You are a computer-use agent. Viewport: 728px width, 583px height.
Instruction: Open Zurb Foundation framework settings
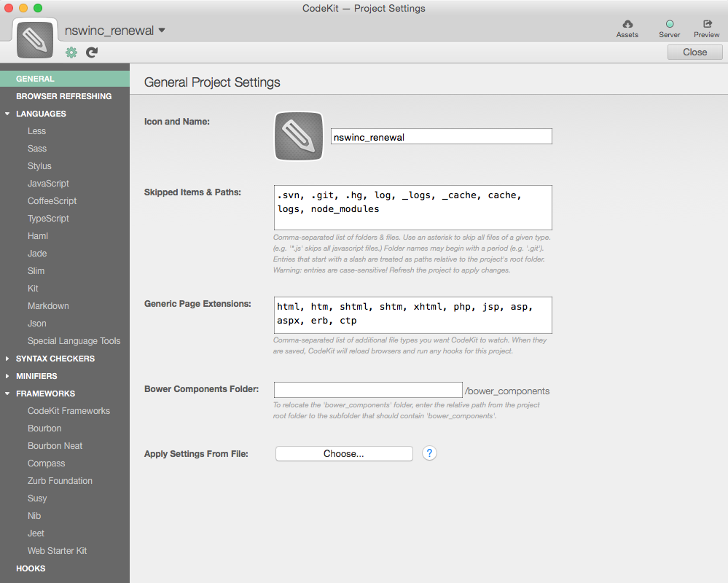pos(60,481)
